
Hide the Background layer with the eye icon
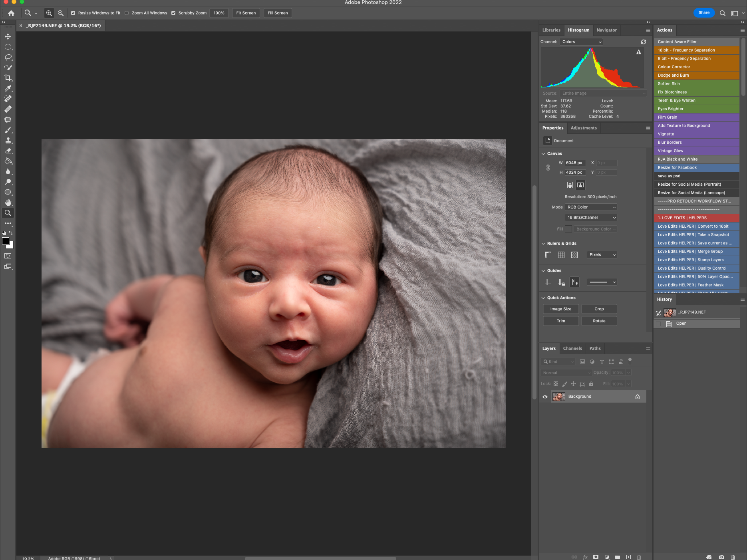[545, 397]
